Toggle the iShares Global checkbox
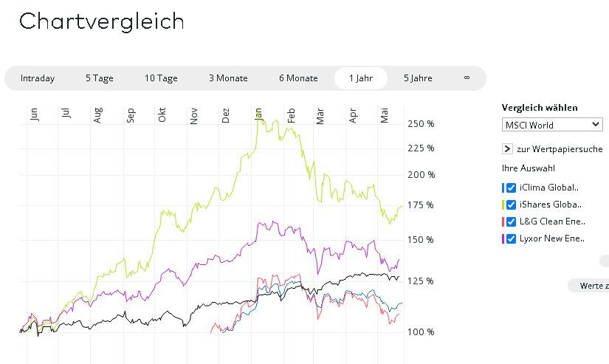609x364 pixels. pos(512,205)
